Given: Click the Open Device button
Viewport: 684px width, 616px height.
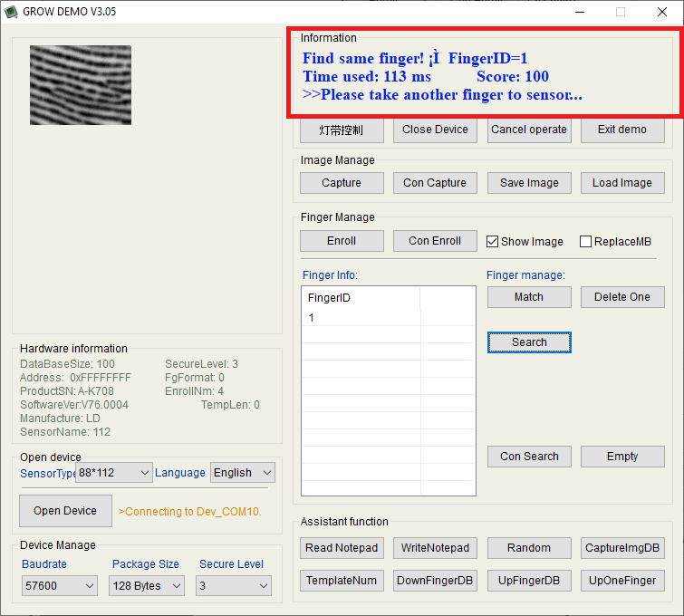Looking at the screenshot, I should point(65,511).
